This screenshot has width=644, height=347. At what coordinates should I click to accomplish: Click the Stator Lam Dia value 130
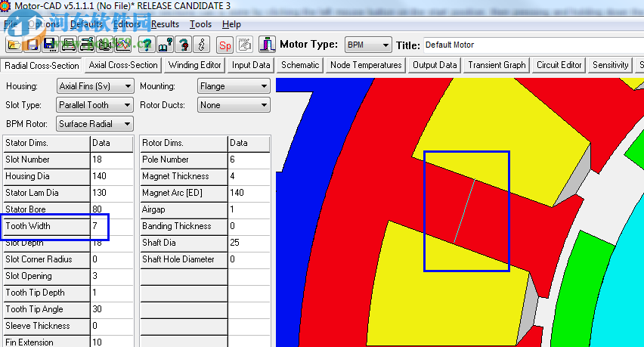click(111, 193)
